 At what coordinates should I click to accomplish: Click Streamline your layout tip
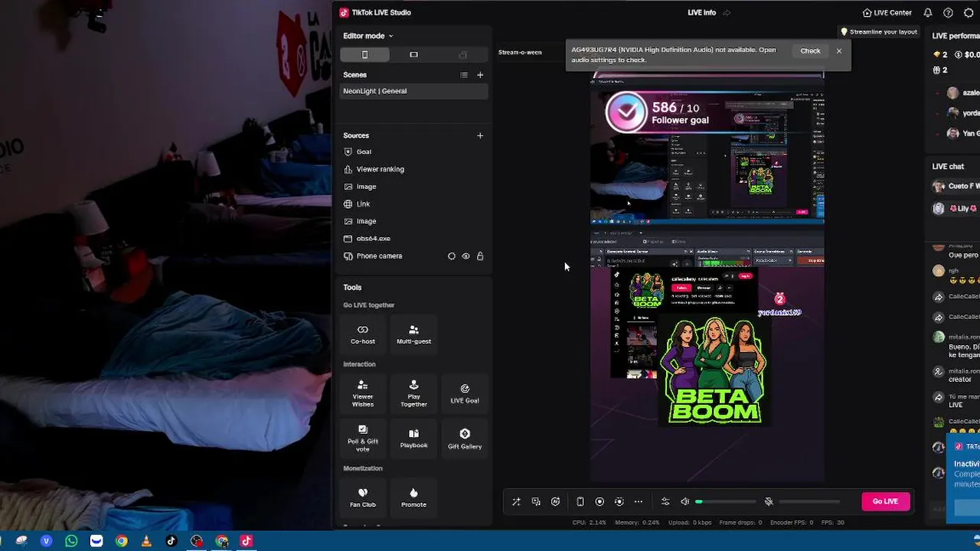(879, 32)
